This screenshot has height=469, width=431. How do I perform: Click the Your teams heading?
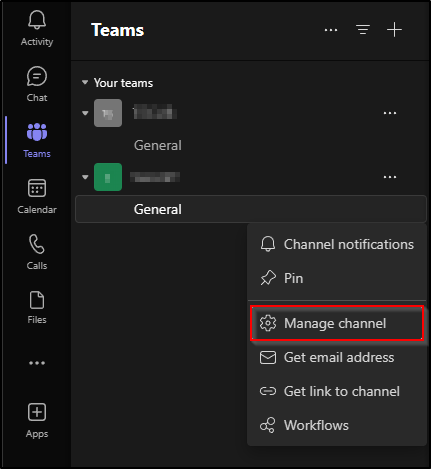point(123,83)
